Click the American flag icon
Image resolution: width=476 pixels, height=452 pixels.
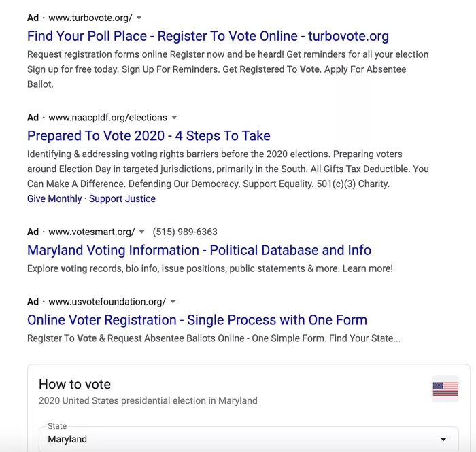(x=445, y=389)
